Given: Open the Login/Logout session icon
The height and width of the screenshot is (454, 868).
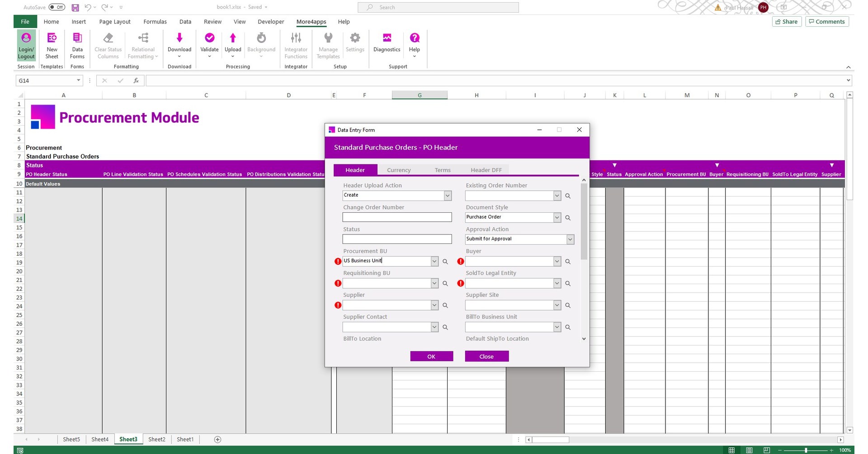Looking at the screenshot, I should (26, 44).
